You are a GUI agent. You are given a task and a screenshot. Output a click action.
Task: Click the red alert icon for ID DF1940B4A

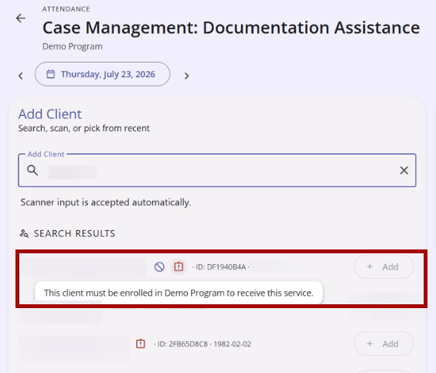tap(179, 267)
